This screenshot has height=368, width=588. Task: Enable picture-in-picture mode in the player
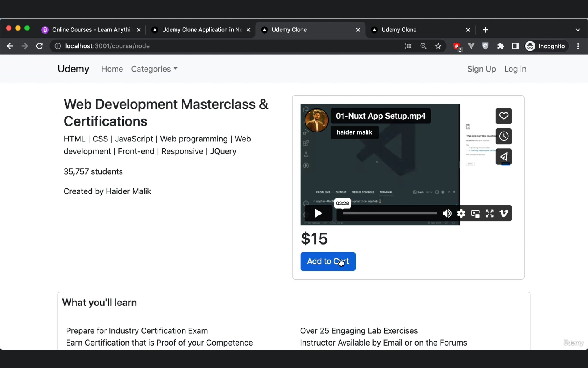coord(475,213)
